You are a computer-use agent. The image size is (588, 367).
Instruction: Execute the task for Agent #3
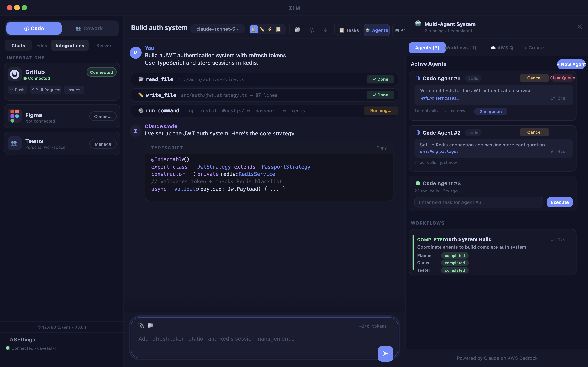pos(560,202)
